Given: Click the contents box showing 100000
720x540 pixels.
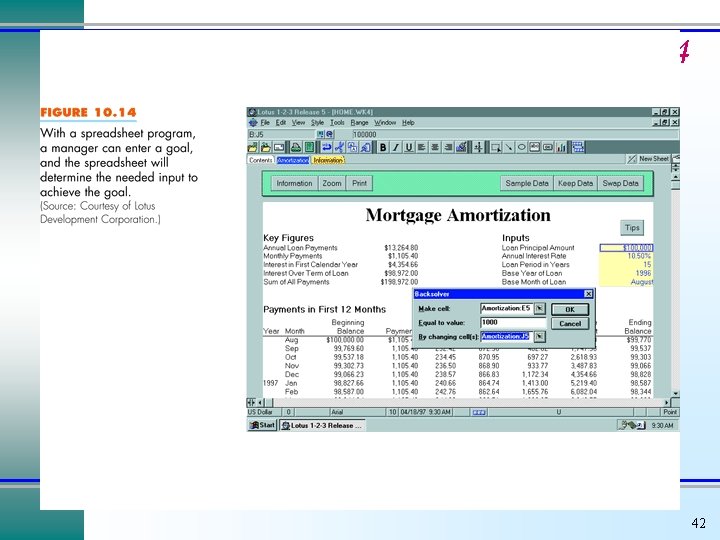Looking at the screenshot, I should [x=515, y=134].
